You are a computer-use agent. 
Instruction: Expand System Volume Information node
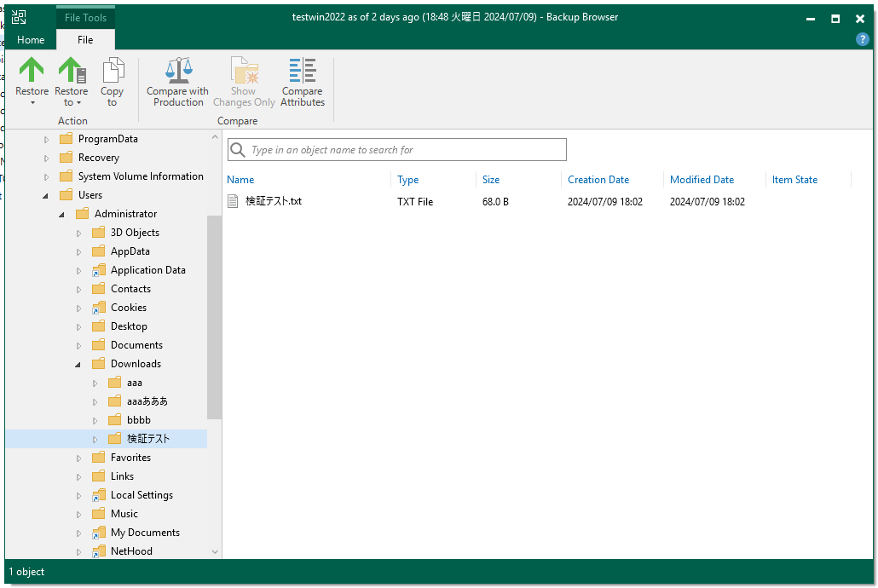pyautogui.click(x=47, y=177)
